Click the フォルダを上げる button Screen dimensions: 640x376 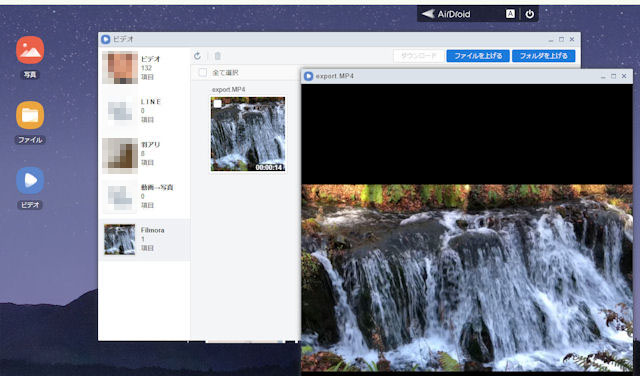[x=544, y=56]
